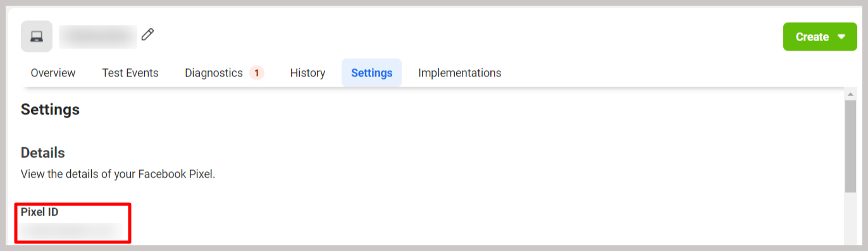This screenshot has height=251, width=868.
Task: Click the scrollbar up arrow
Action: [851, 94]
